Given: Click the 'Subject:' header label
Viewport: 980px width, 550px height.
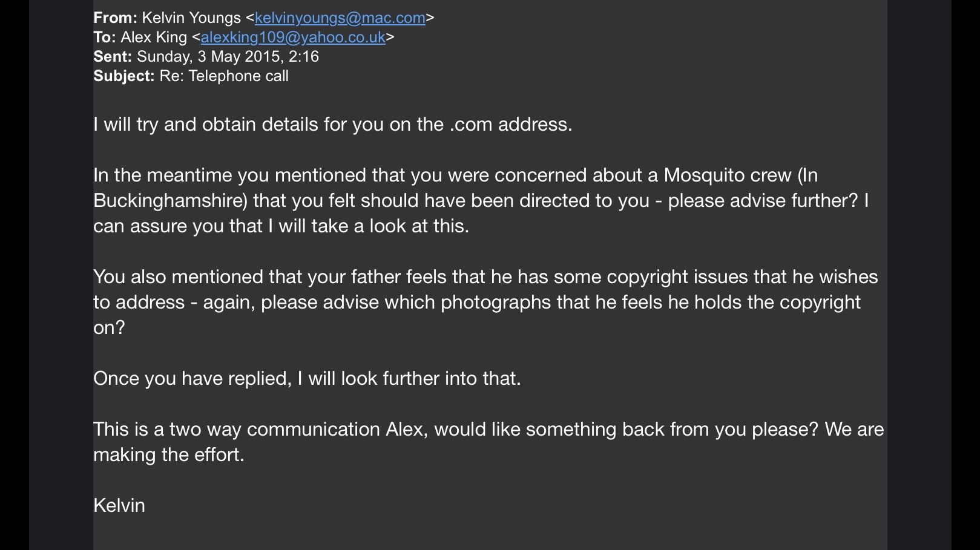Looking at the screenshot, I should [124, 76].
